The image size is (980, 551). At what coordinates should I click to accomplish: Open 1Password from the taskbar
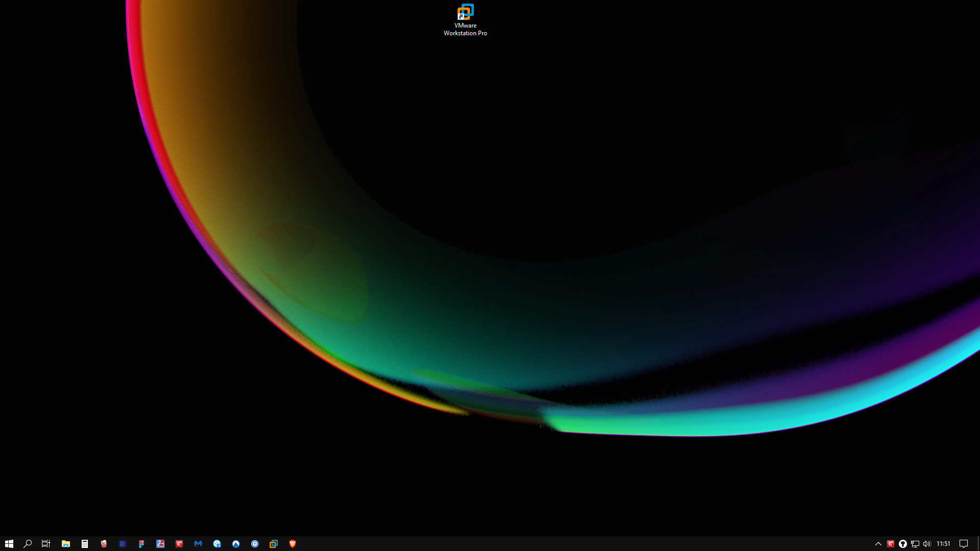pos(255,544)
